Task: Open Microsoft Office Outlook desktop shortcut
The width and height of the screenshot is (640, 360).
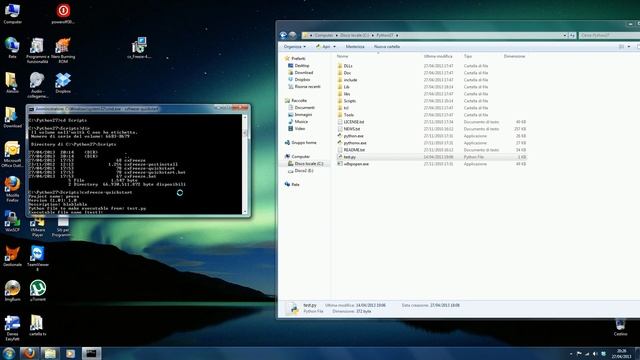Action: coord(12,154)
